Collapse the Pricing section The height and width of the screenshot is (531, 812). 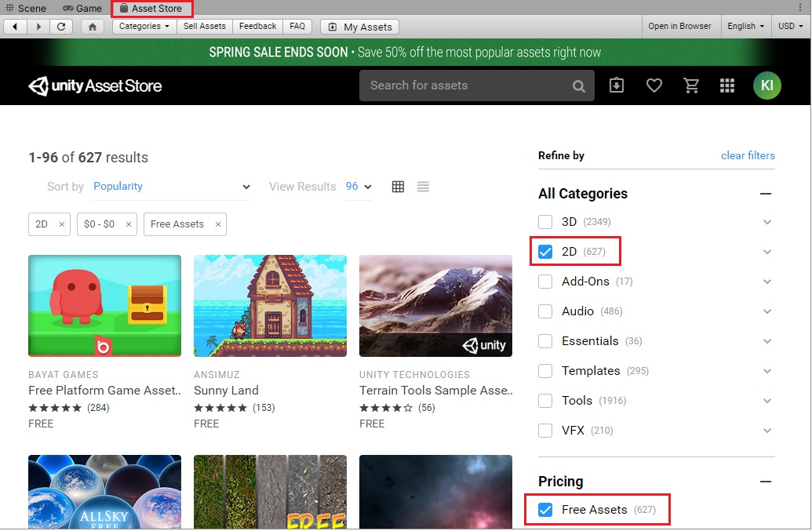766,482
